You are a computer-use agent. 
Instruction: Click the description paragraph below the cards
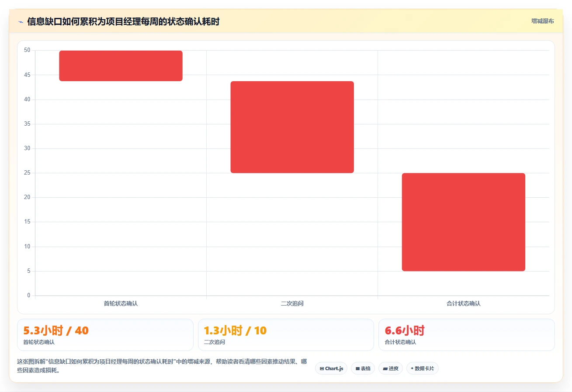(162, 366)
